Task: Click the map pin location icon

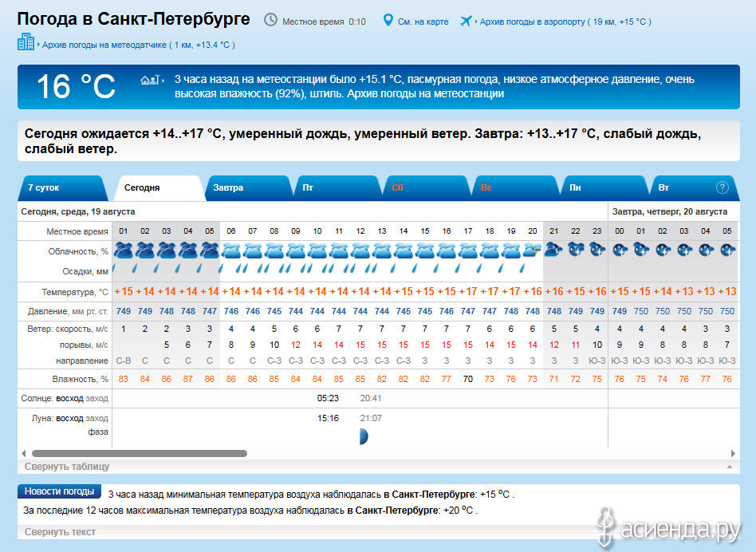Action: tap(388, 20)
